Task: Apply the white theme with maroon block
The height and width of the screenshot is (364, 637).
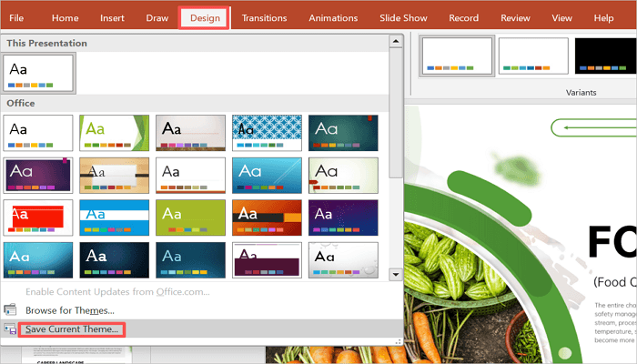Action: point(267,260)
